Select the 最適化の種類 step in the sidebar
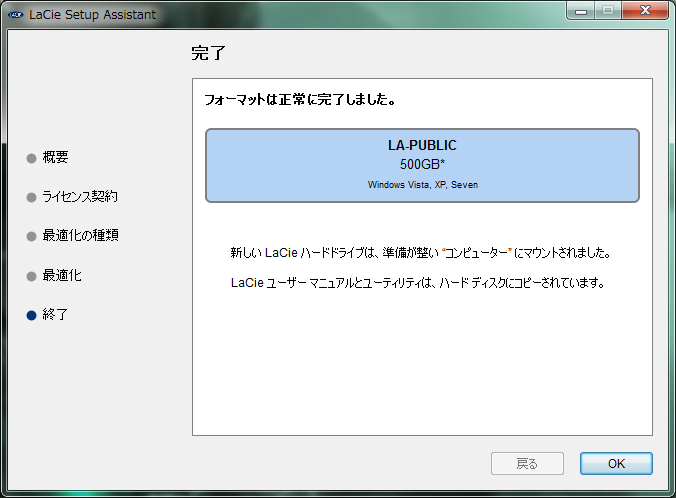 [80, 235]
